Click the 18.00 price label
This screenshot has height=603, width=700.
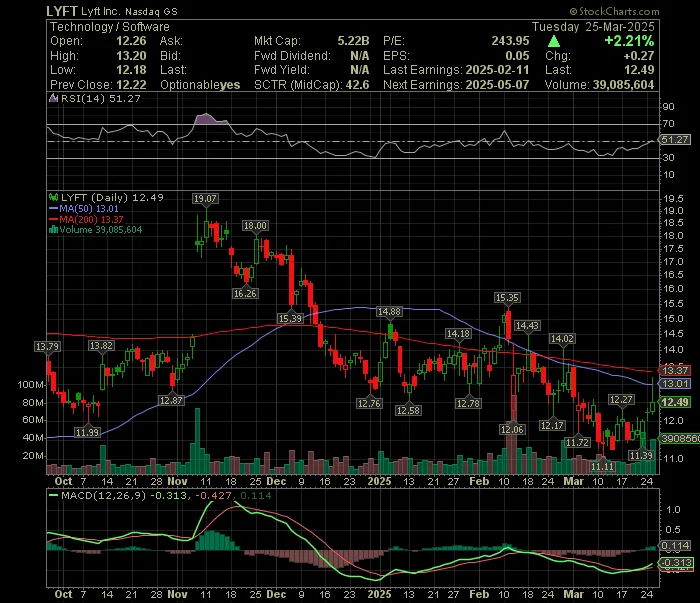click(x=255, y=226)
